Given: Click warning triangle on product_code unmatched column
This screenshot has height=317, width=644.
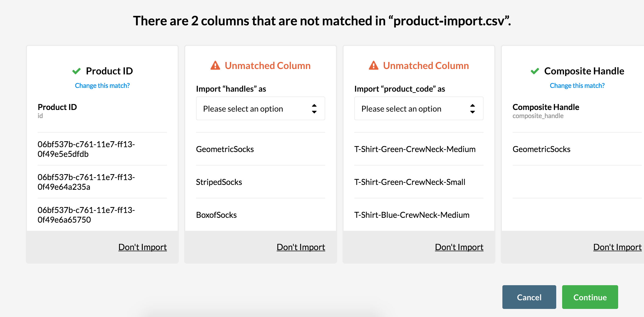Looking at the screenshot, I should [373, 66].
